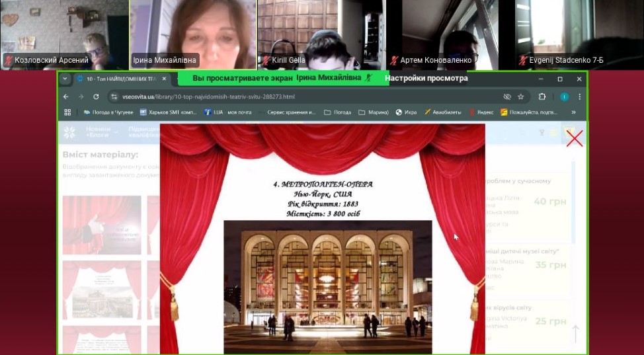Click 'Місткість: 3 800 осіб' text
Screen dimensions: 644x355
(x=323, y=214)
